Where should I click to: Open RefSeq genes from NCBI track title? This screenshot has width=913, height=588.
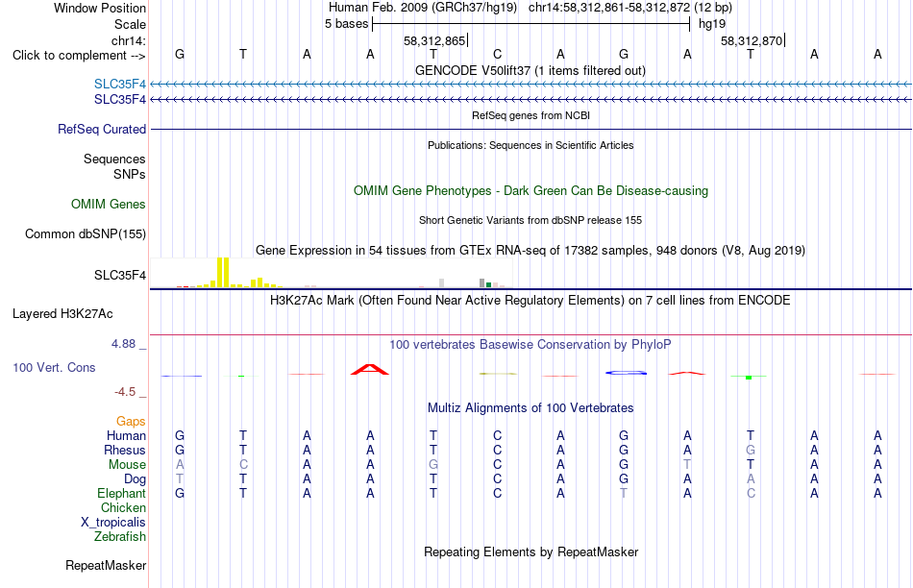coord(531,115)
